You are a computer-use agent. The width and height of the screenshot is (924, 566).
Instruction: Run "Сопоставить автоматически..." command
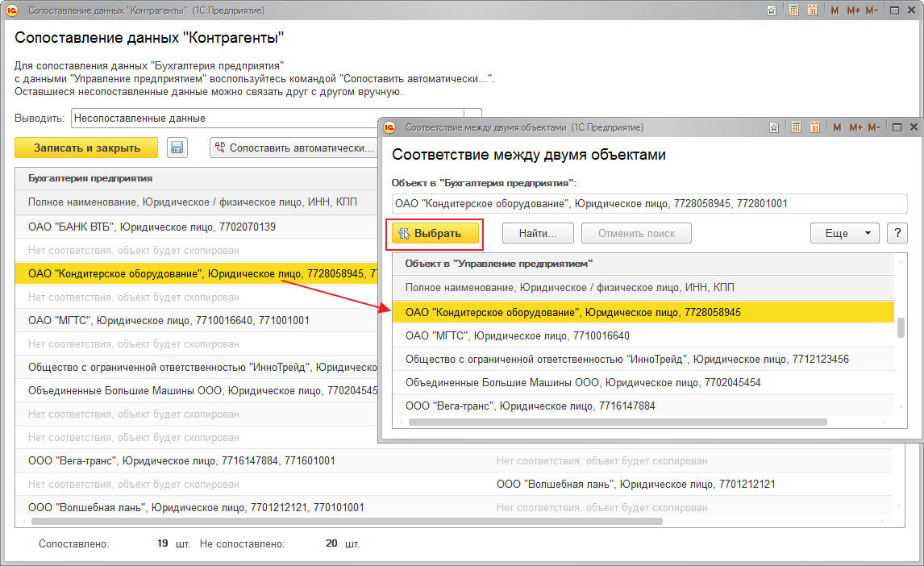(x=294, y=148)
